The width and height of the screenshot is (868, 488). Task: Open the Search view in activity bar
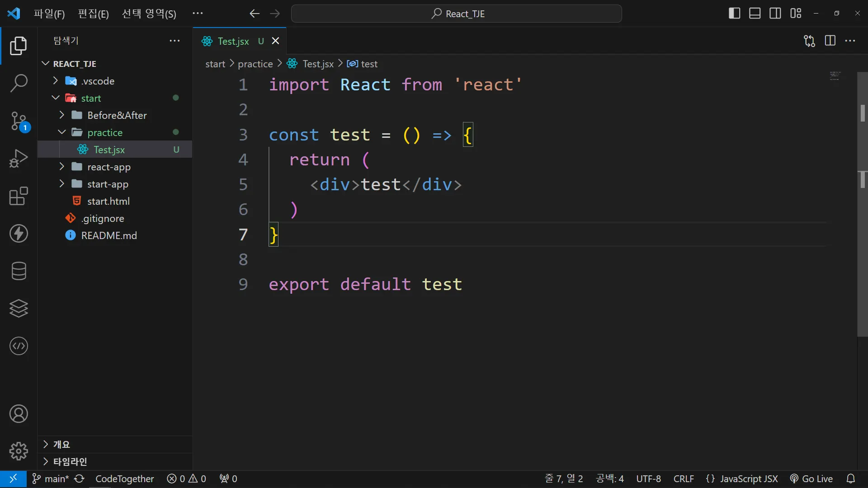19,83
